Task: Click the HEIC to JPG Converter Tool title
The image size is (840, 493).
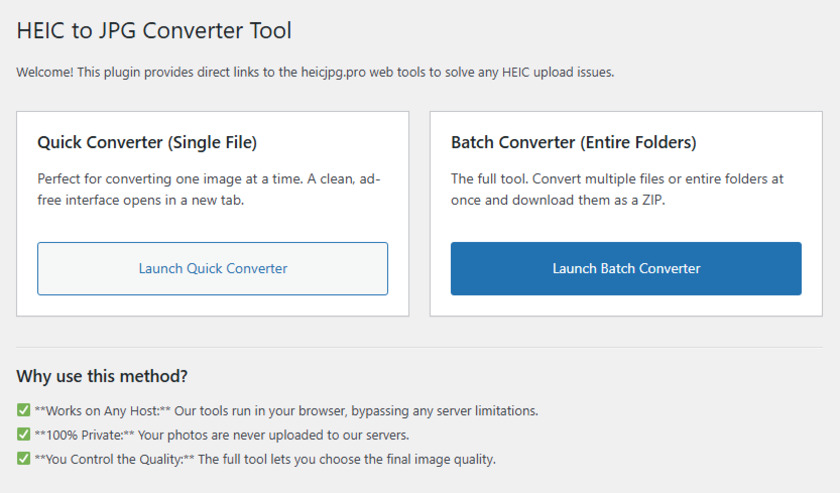Action: pyautogui.click(x=154, y=31)
